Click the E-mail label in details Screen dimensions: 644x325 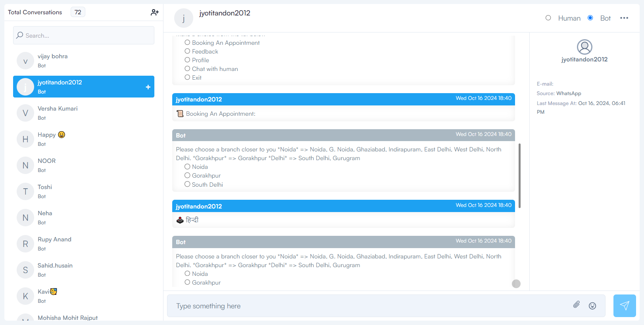click(545, 84)
